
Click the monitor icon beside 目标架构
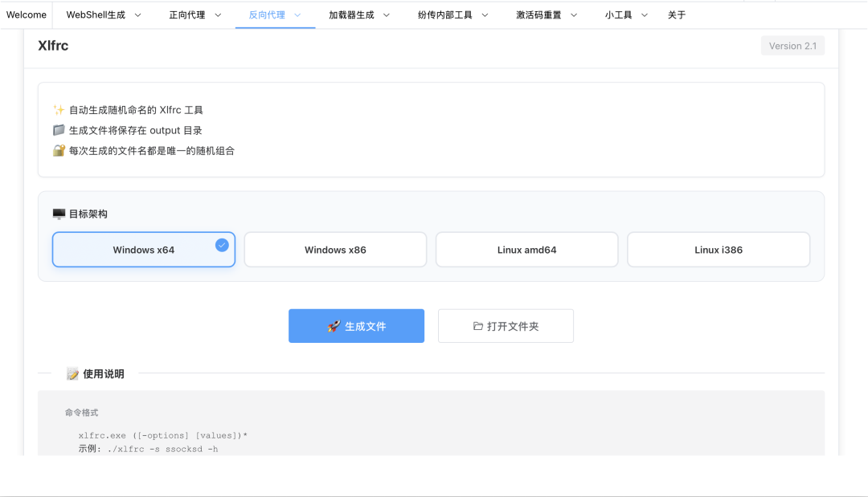[x=59, y=214]
